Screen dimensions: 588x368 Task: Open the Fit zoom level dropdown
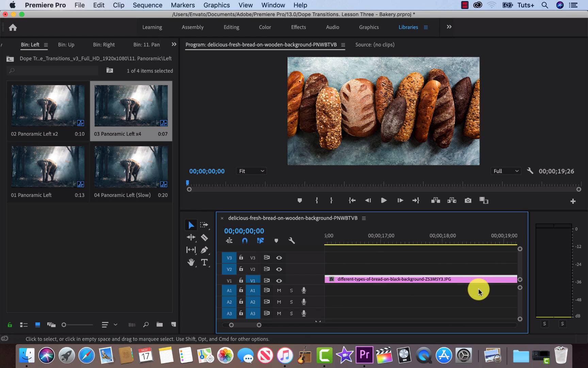[251, 171]
